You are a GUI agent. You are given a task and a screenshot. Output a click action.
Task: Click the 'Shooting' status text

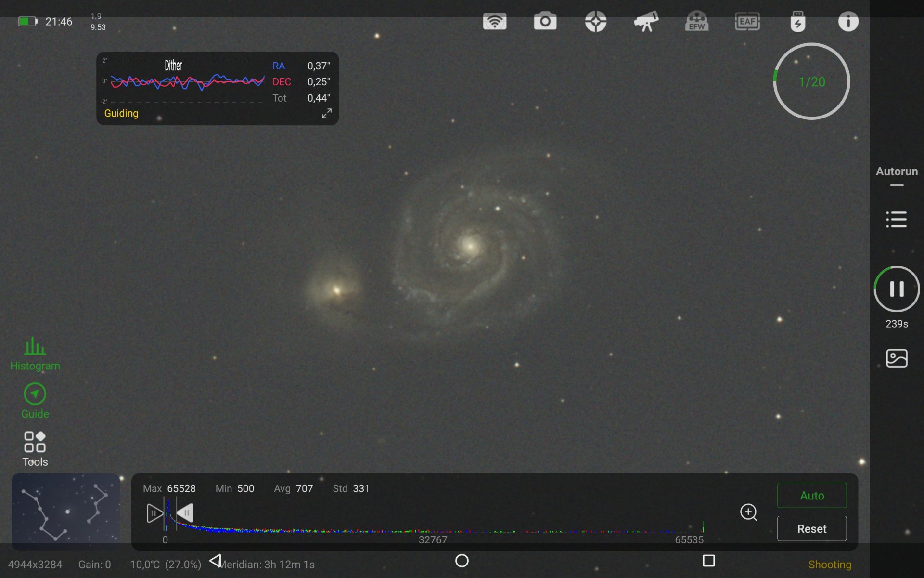click(830, 565)
